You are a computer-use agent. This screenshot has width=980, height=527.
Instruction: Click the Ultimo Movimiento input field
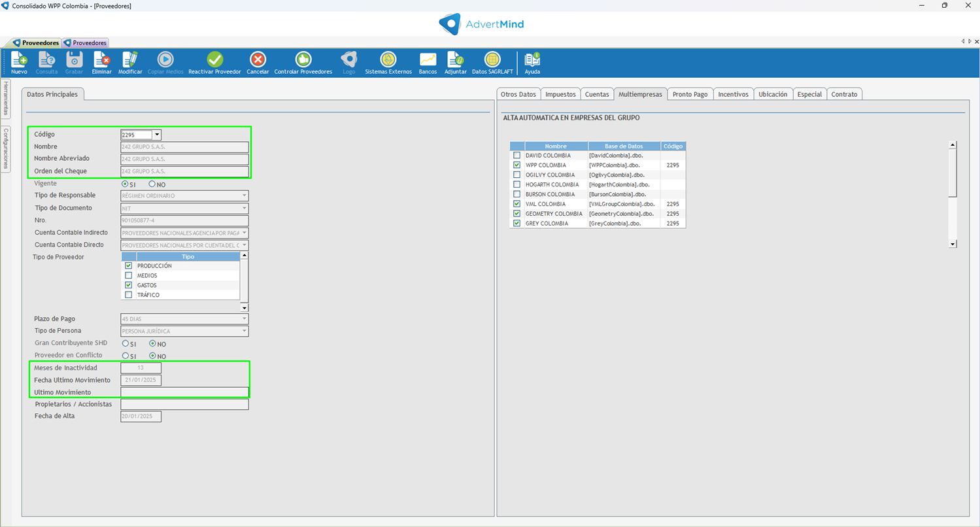184,392
